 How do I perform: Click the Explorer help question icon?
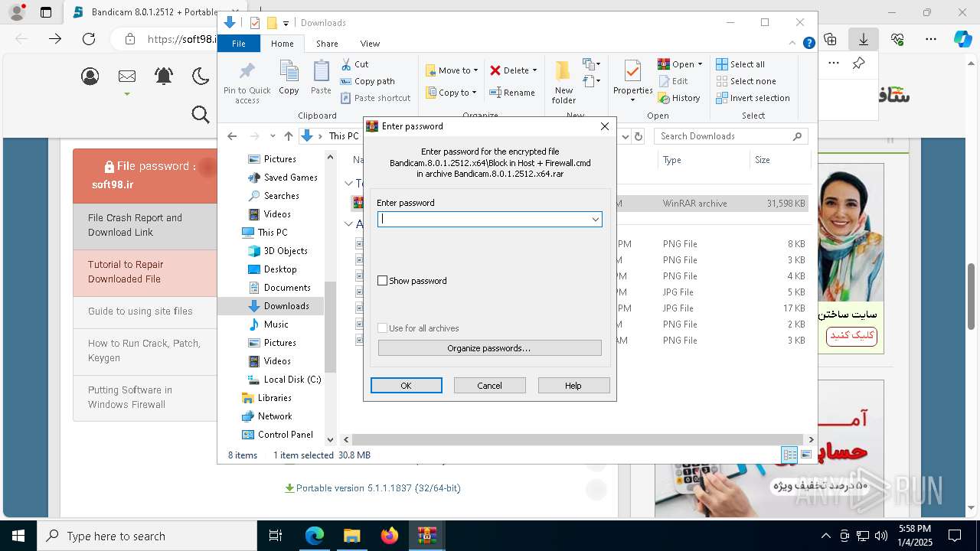[808, 44]
